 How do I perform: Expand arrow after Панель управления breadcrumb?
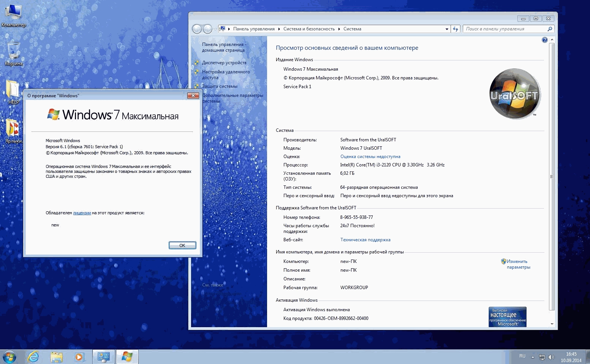pyautogui.click(x=279, y=29)
